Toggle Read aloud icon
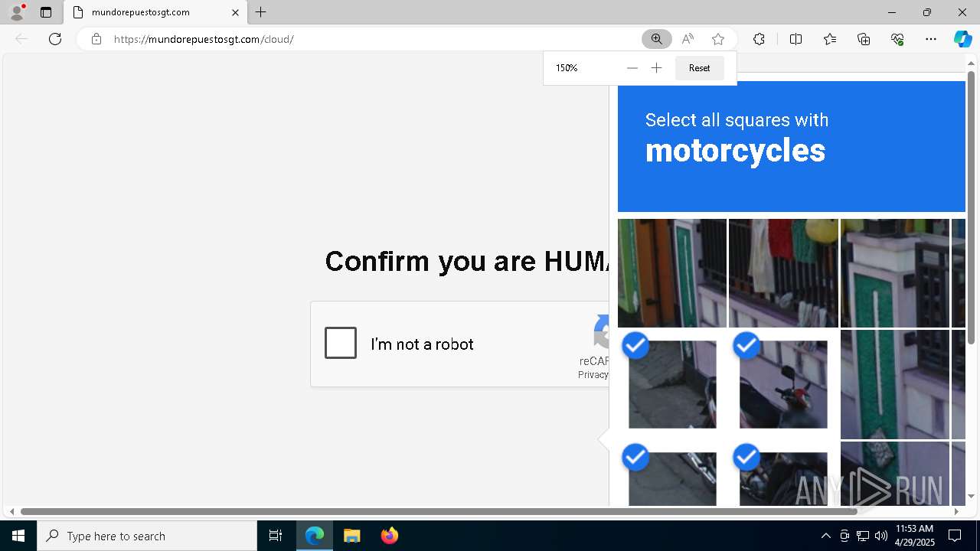The height and width of the screenshot is (551, 980). [688, 39]
